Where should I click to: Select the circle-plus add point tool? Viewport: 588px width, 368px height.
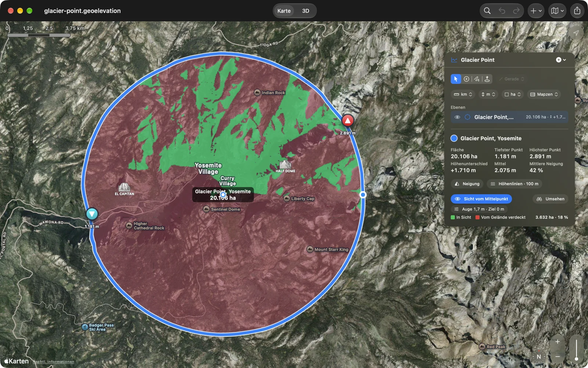[x=466, y=79]
